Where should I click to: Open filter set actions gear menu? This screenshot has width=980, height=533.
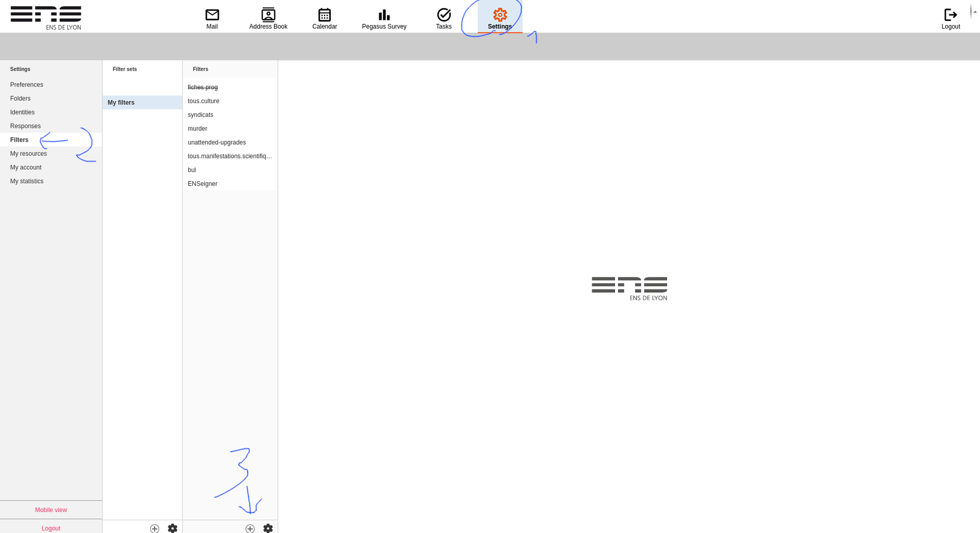173,528
